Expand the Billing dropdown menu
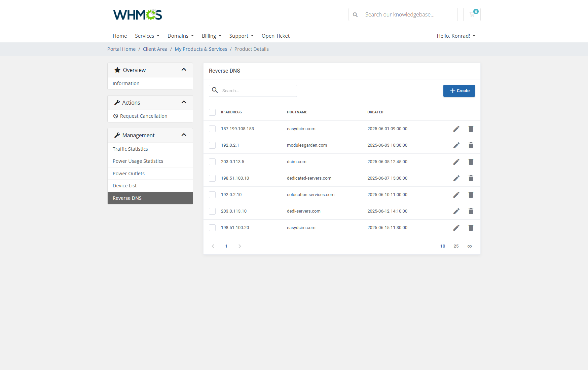 (212, 36)
